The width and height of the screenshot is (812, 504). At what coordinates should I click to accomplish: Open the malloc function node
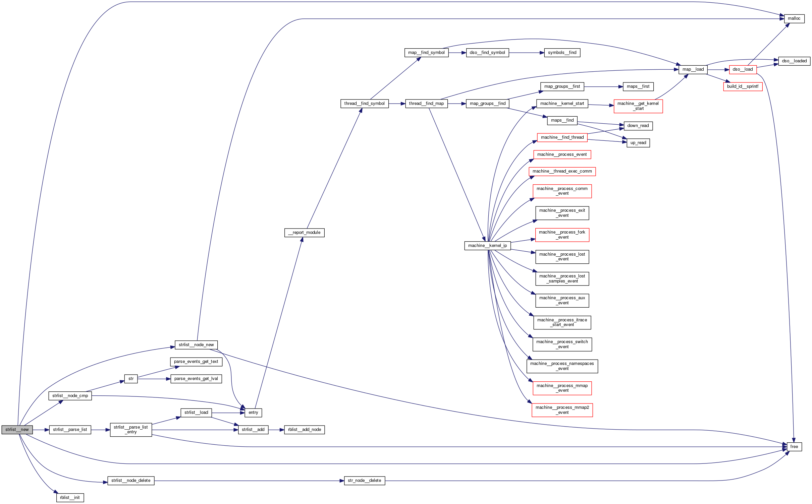pyautogui.click(x=794, y=18)
